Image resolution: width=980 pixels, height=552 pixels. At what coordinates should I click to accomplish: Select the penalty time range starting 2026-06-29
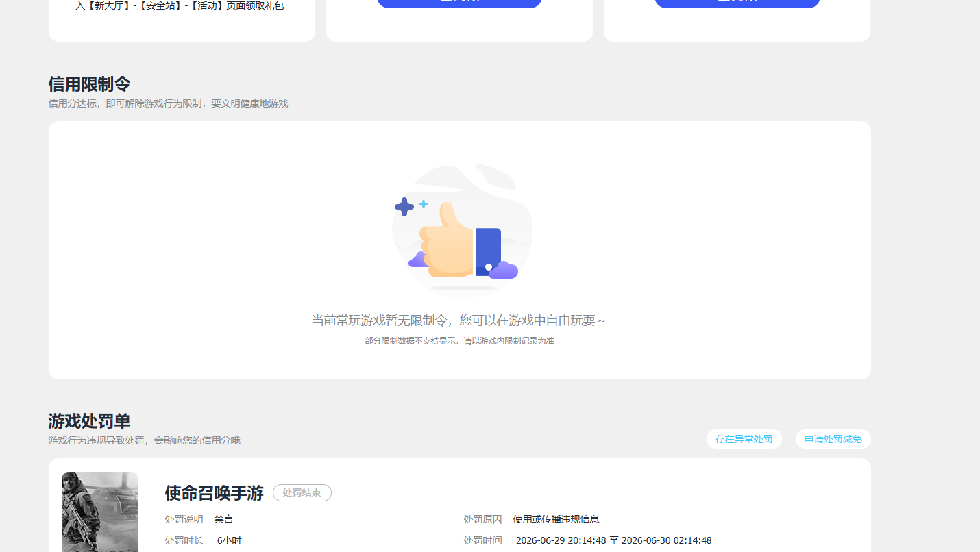[614, 540]
